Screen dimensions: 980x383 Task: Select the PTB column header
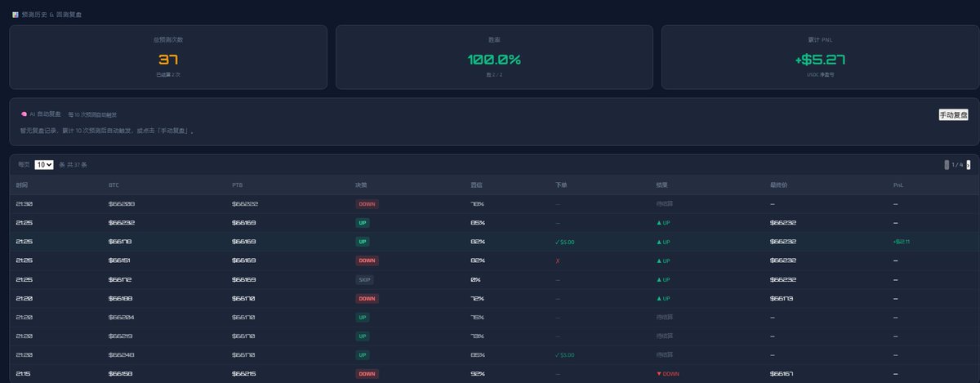point(237,185)
